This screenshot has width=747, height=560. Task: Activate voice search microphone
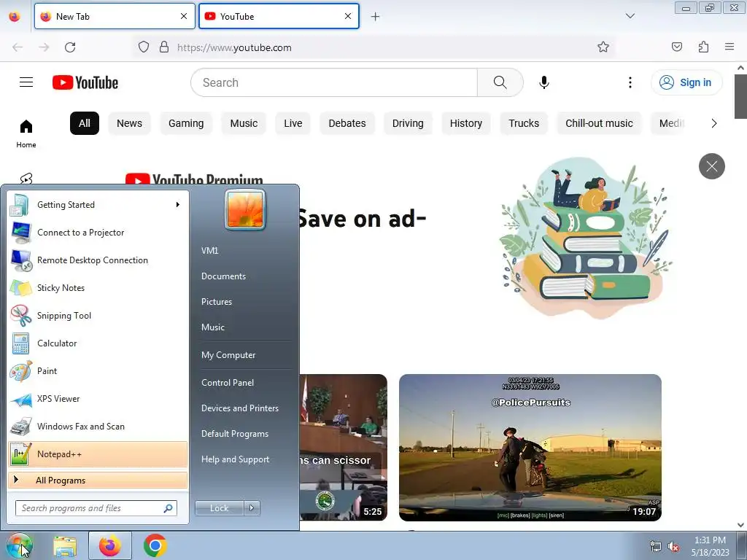pos(544,82)
